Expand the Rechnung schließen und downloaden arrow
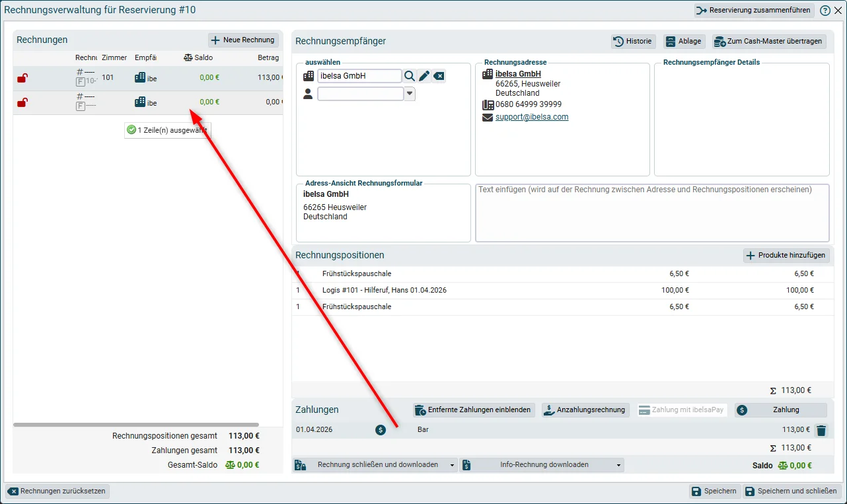847x504 pixels. click(x=453, y=465)
